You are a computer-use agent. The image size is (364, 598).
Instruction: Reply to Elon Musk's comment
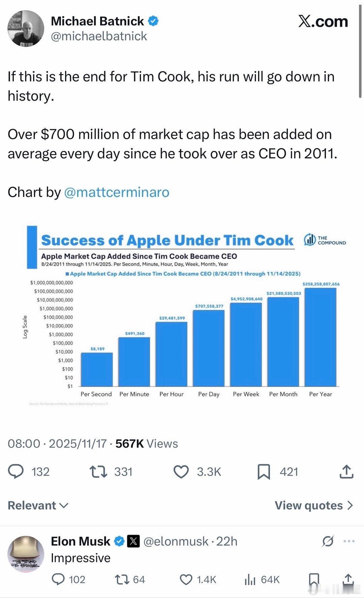[58, 579]
